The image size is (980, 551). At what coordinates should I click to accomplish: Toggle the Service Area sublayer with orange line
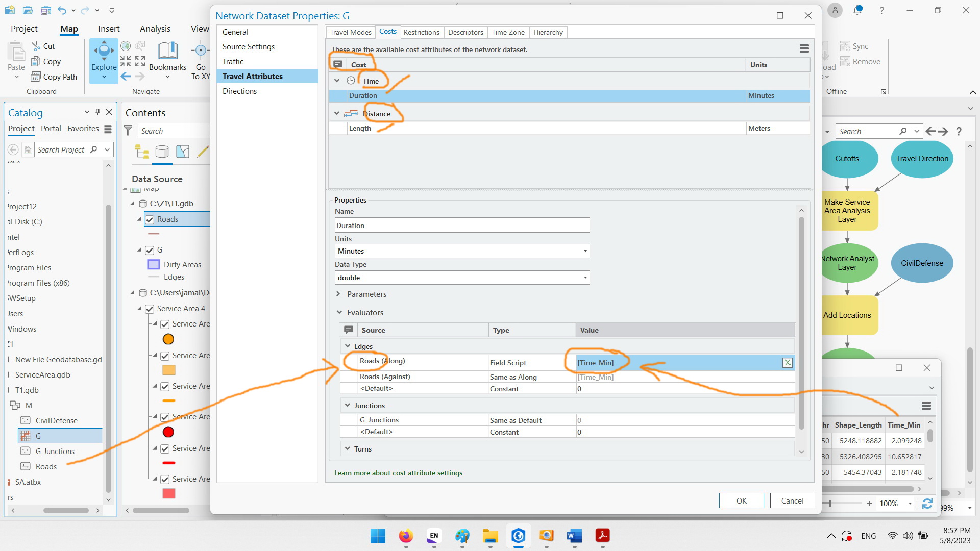coord(165,387)
